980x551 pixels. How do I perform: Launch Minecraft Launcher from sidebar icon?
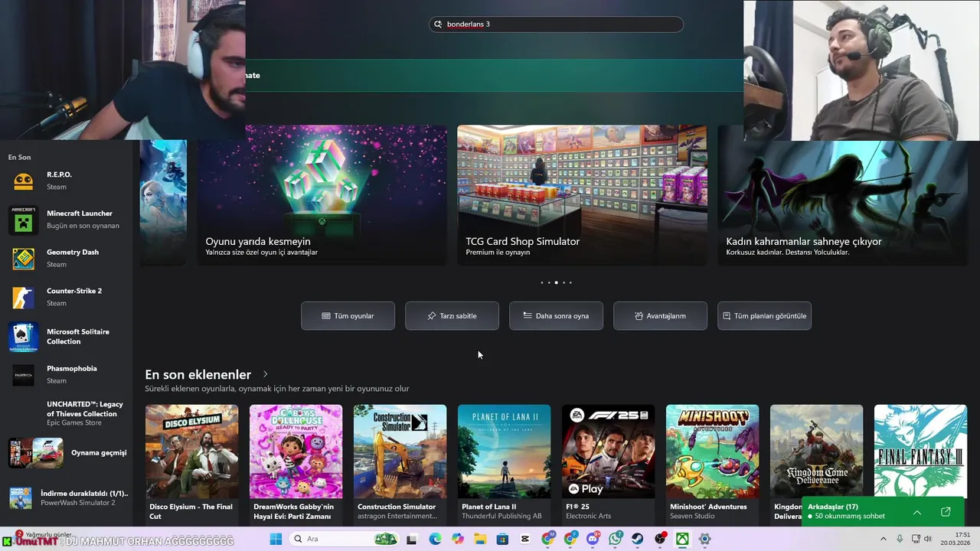[x=24, y=220]
